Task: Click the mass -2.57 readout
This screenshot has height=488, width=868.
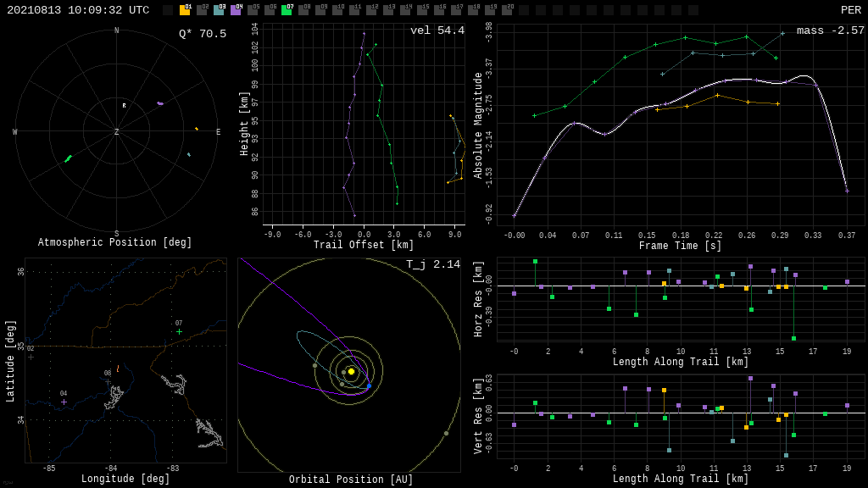Action: click(830, 30)
